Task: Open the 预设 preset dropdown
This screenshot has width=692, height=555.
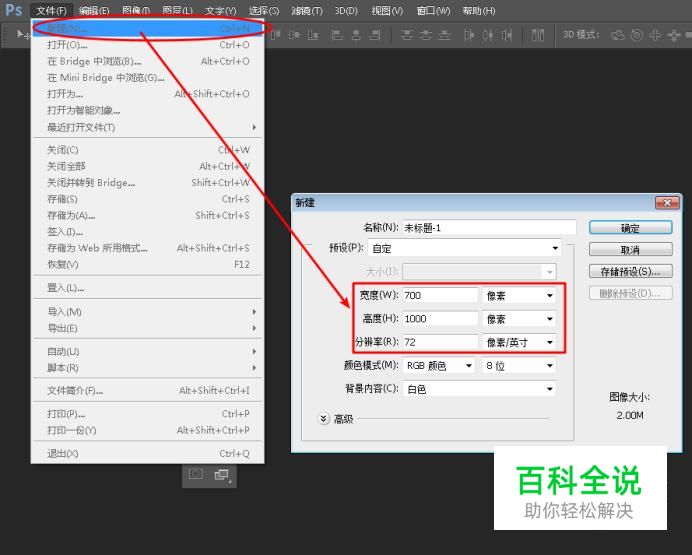Action: coord(464,248)
